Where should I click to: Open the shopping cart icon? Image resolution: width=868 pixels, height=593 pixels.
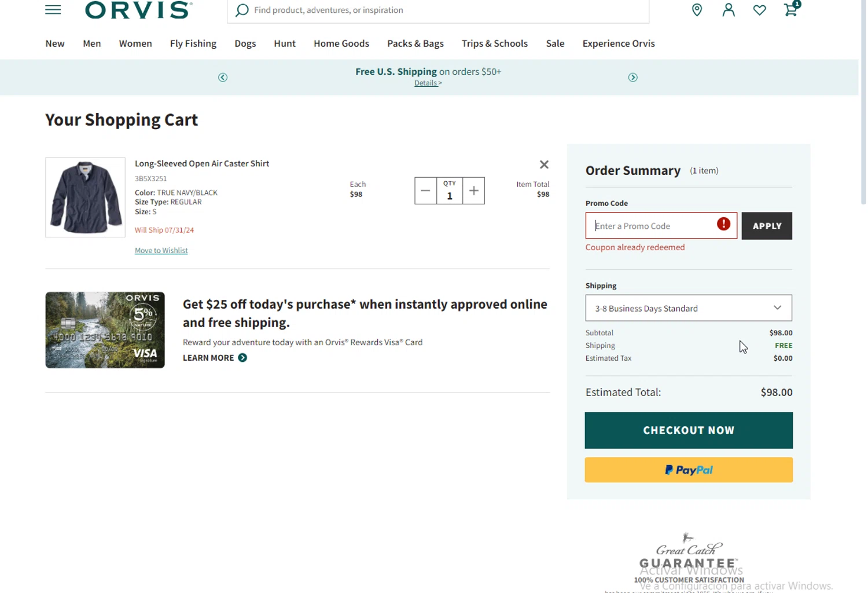[792, 9]
